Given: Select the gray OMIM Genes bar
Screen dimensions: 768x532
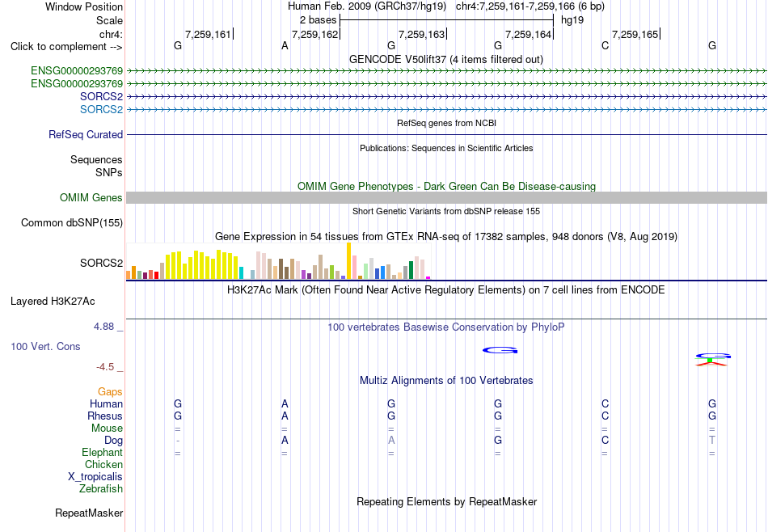Looking at the screenshot, I should click(446, 197).
